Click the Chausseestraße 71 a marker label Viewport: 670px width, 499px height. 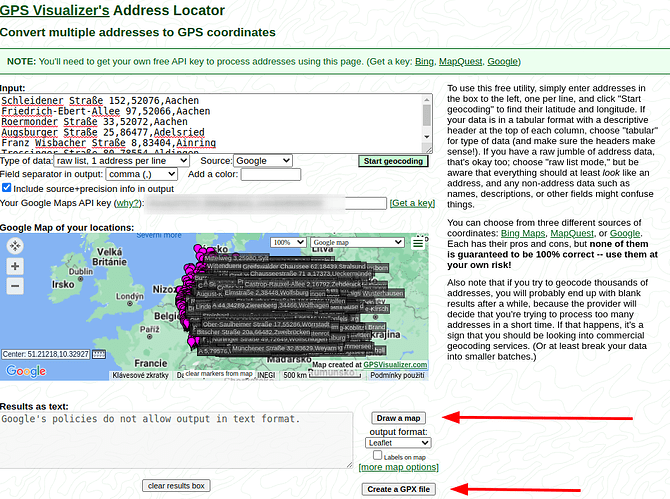311,274
